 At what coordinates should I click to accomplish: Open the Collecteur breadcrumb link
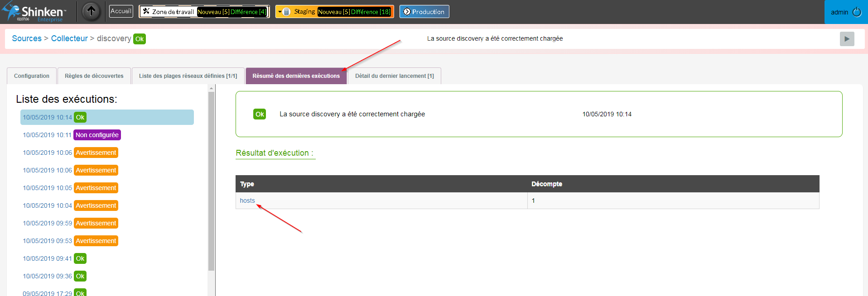point(69,38)
